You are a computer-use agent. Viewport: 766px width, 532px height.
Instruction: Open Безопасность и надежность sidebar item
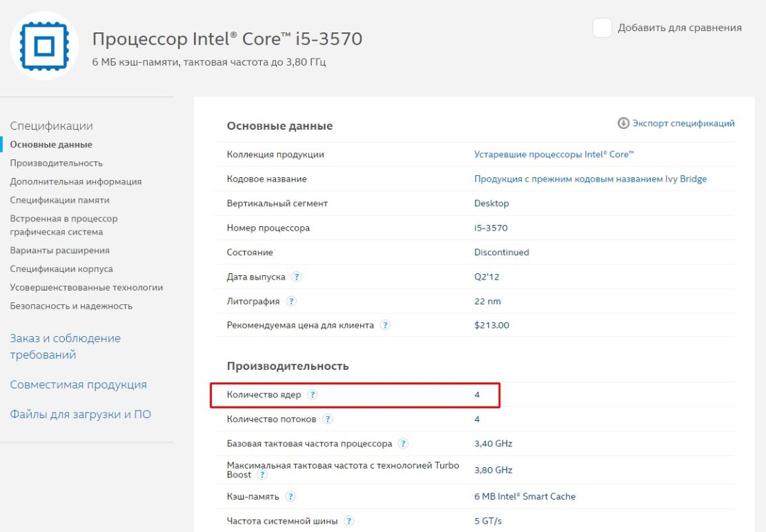(71, 306)
